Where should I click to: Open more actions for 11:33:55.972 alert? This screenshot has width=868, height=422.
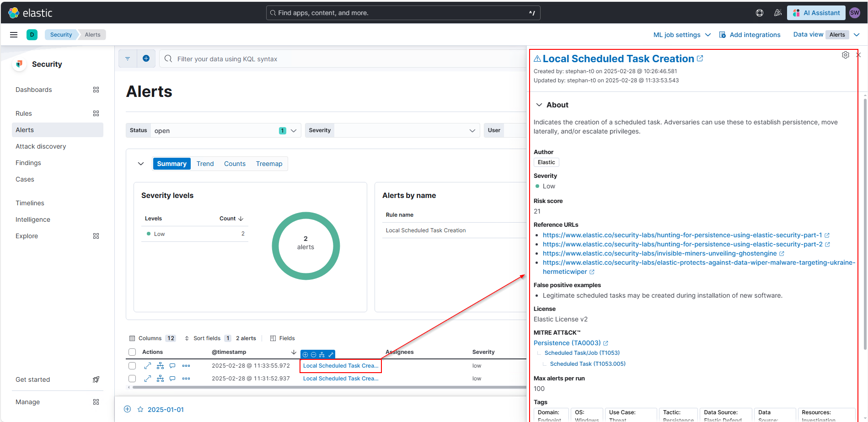point(186,366)
